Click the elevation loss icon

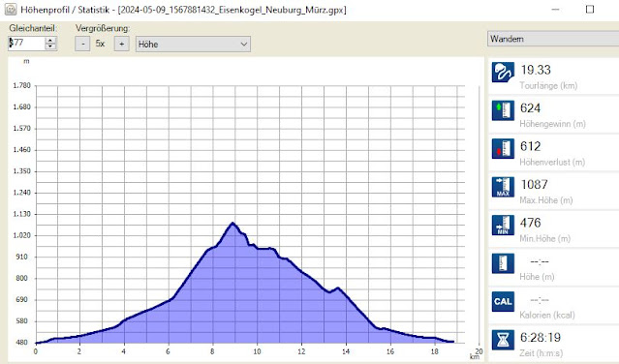coord(503,149)
